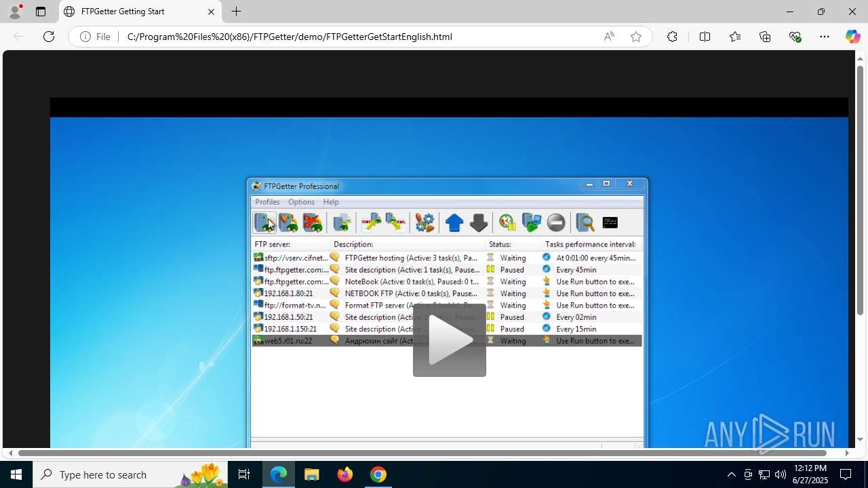Click the copy server profile toolbar icon
Viewport: 868px width, 488px height.
(342, 222)
